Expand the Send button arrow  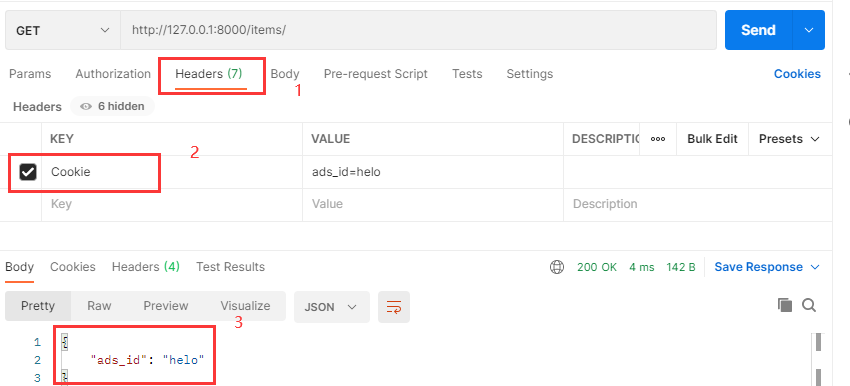coord(809,30)
